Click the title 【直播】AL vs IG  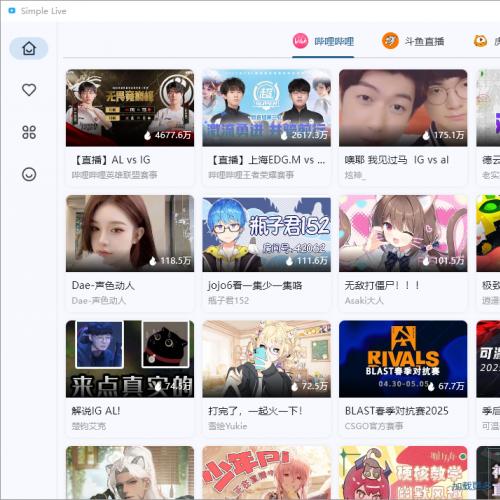(111, 160)
